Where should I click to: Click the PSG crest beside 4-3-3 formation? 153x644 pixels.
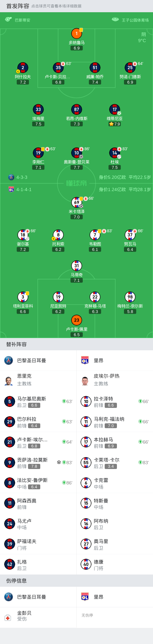pyautogui.click(x=11, y=177)
